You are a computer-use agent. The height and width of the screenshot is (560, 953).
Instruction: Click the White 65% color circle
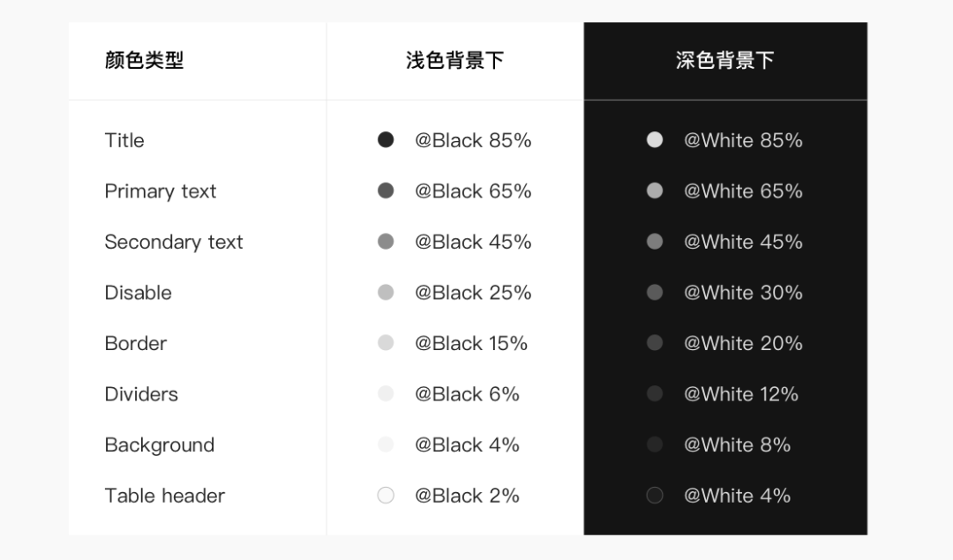[x=655, y=190]
